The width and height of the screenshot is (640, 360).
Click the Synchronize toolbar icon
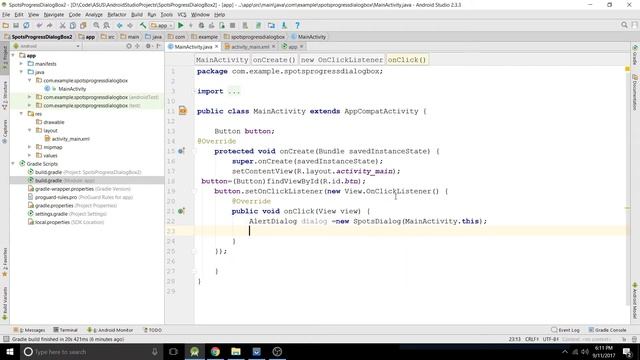pos(27,25)
